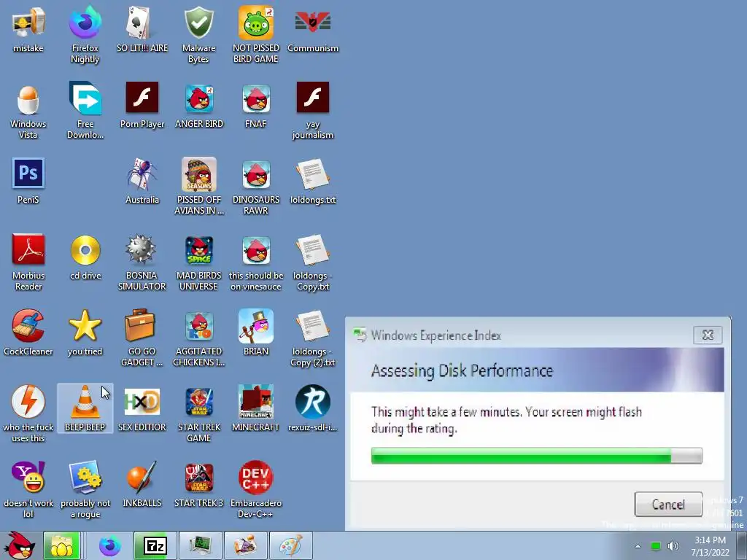Select the 'GO GO GADGET...' briefcase icon
This screenshot has width=747, height=560.
[142, 337]
